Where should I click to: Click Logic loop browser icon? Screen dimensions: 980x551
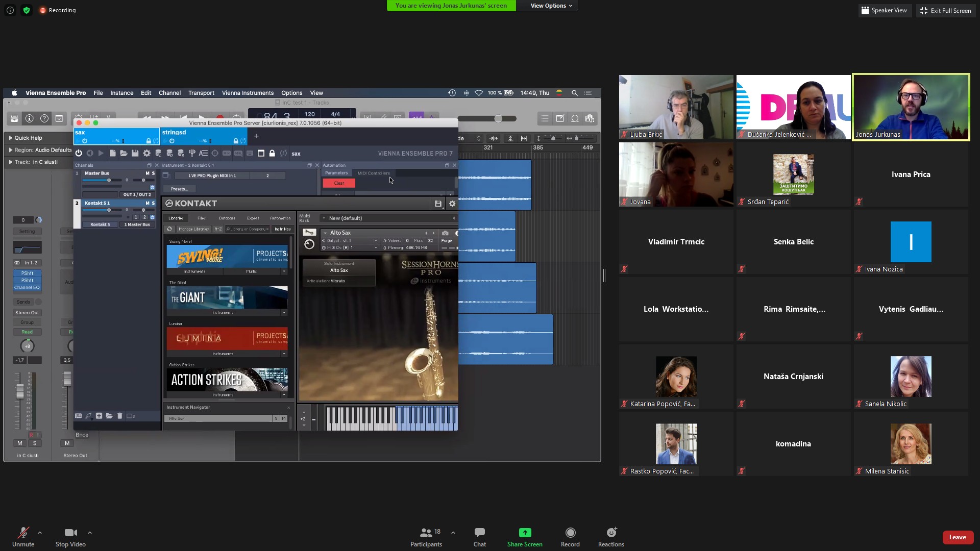point(575,118)
